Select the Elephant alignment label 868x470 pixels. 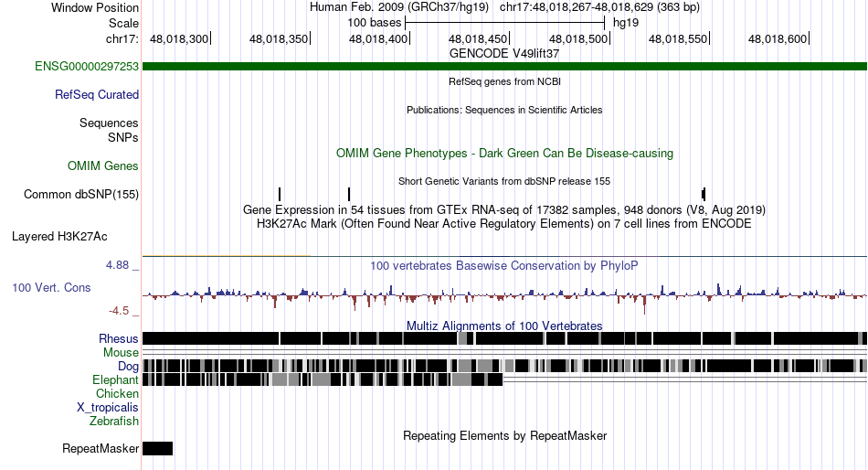(115, 380)
